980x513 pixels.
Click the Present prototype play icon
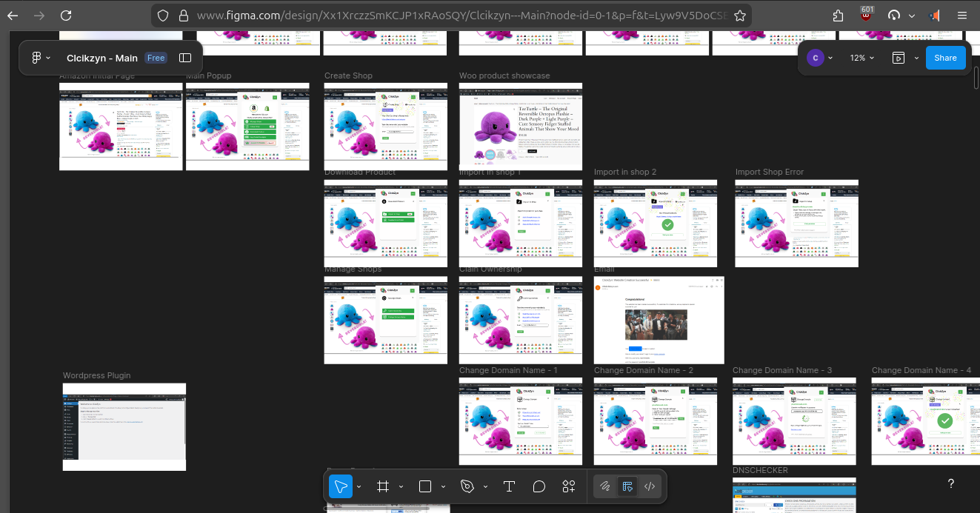899,58
